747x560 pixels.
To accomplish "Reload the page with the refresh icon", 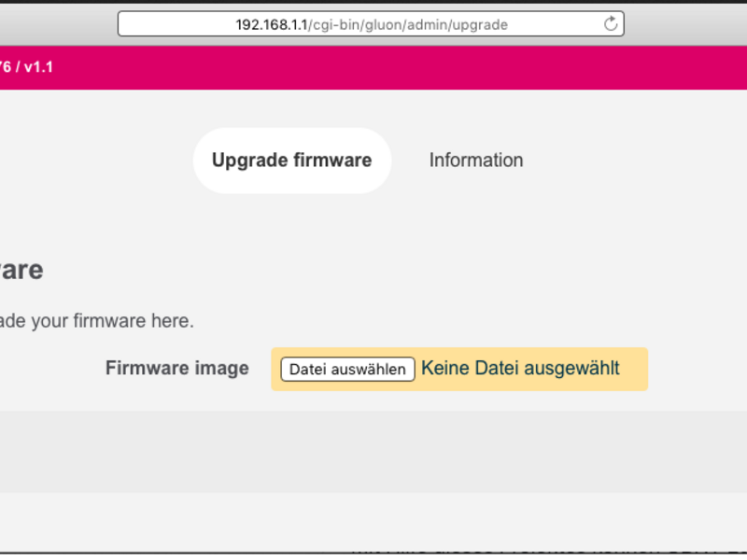I will (611, 24).
